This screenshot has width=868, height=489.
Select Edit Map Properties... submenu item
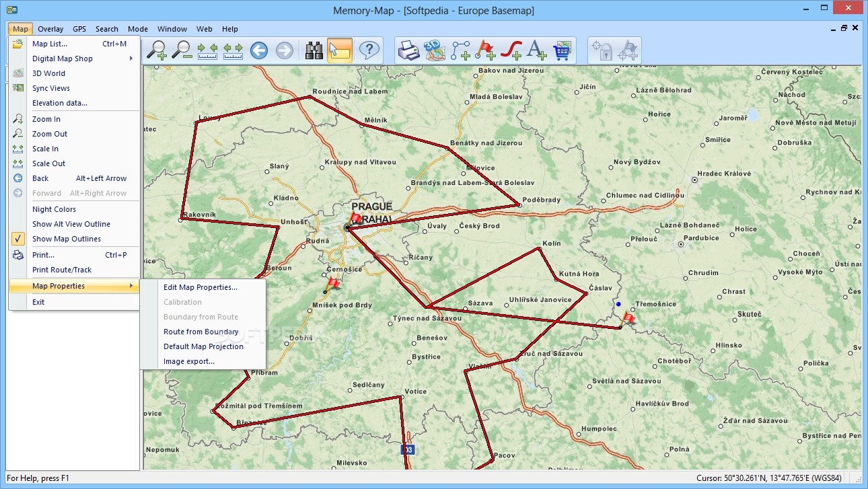point(203,287)
